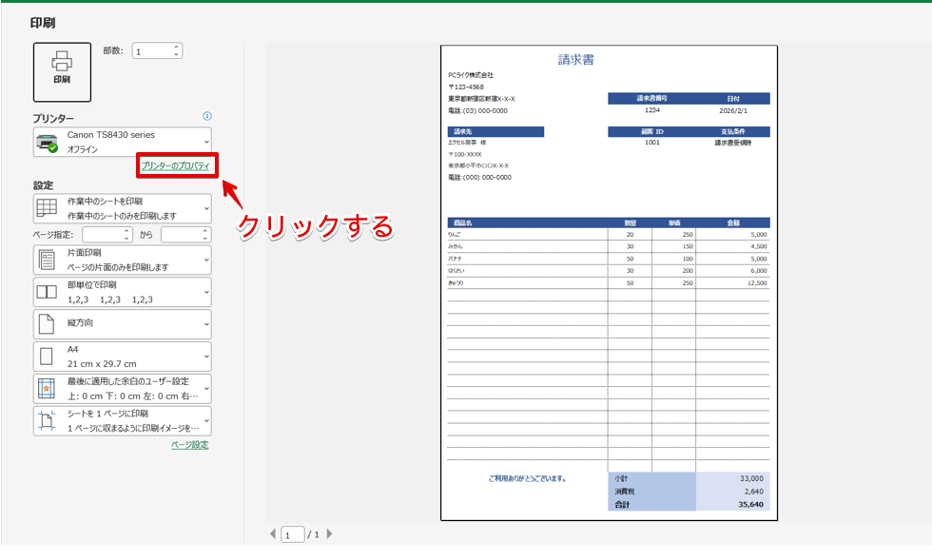Click the large Print (印刷) button
Image resolution: width=932 pixels, height=560 pixels.
62,71
